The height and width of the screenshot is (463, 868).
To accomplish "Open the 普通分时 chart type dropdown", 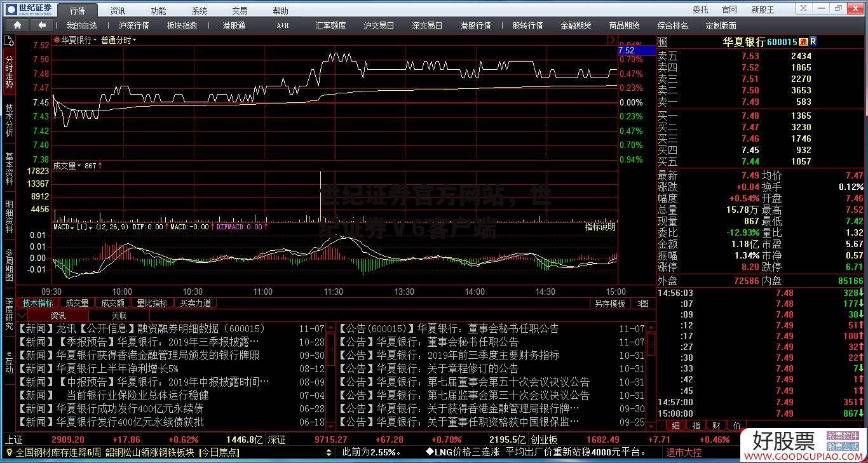I will coord(118,39).
